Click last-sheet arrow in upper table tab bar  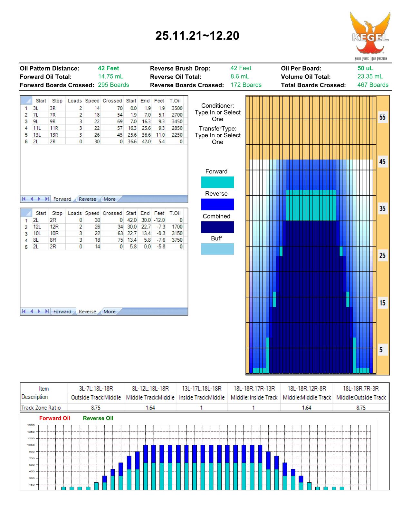click(x=47, y=199)
